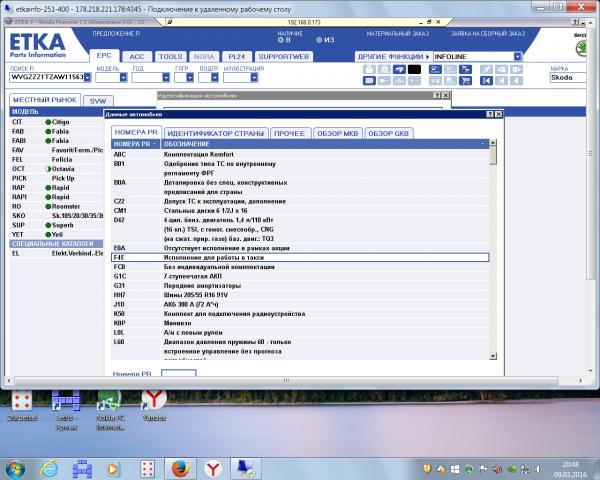600x480 pixels.
Task: Click МАТЕРИАЛЬНЫЙ ЗАКАЗ link
Action: point(398,34)
